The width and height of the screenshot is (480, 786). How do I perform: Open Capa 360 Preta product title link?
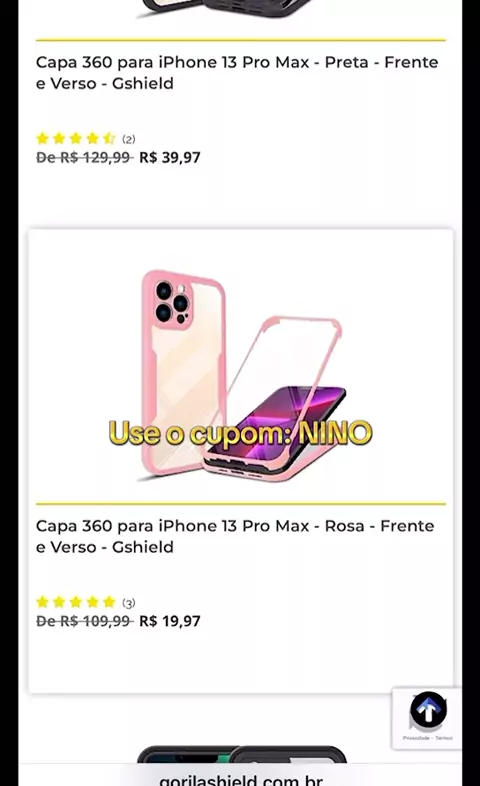pos(237,73)
